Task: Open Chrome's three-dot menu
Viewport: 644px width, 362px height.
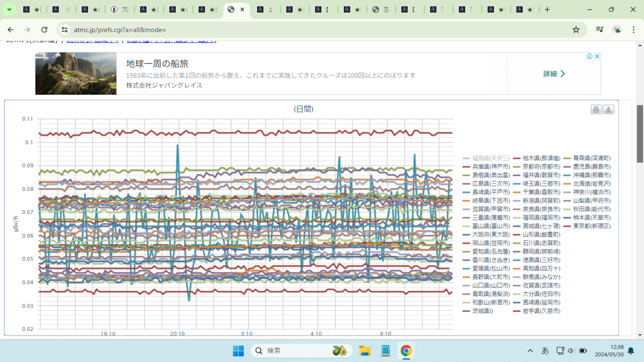Action: (634, 30)
